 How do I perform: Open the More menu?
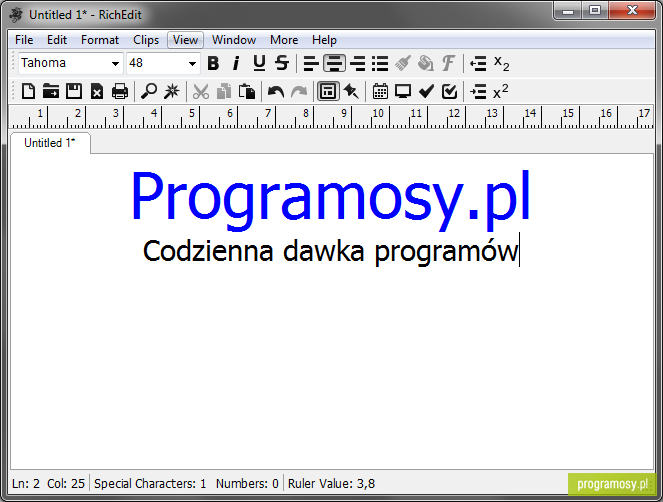click(284, 40)
